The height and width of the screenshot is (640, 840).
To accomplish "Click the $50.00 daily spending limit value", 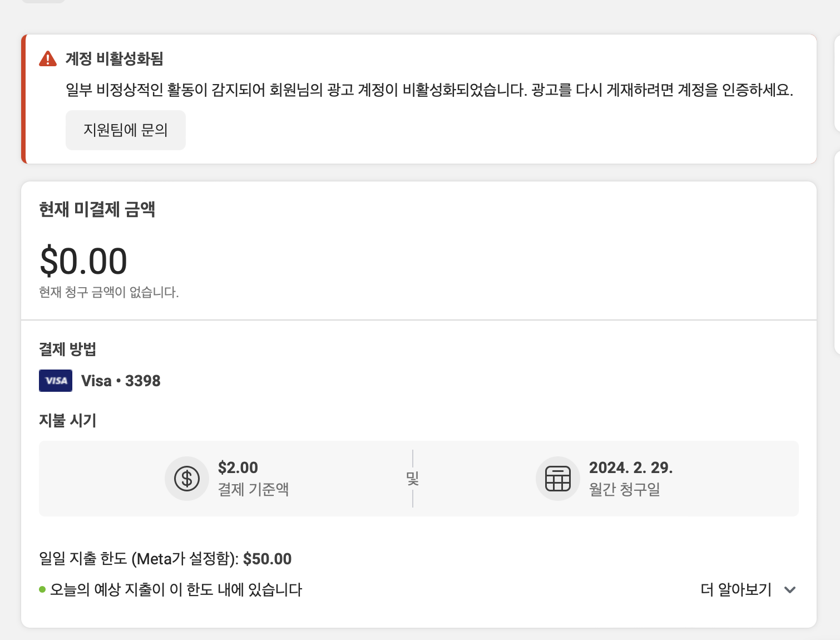I will 267,559.
